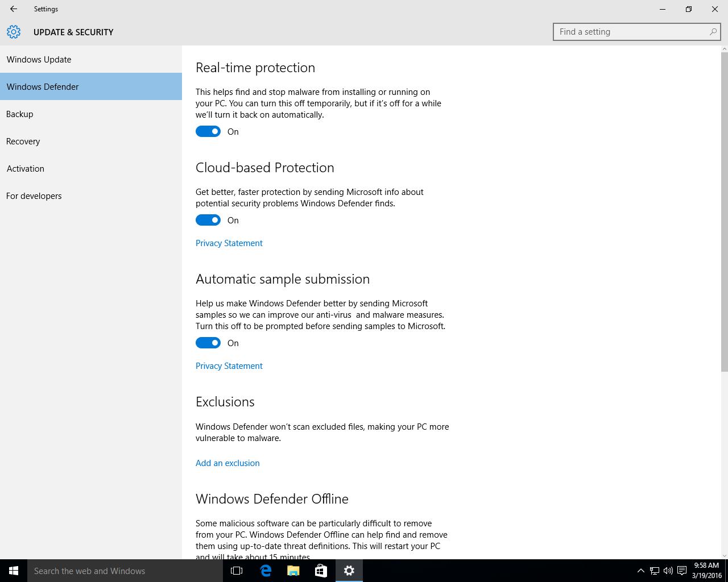This screenshot has height=582, width=728.
Task: Click scrollbar down arrow
Action: [724, 555]
